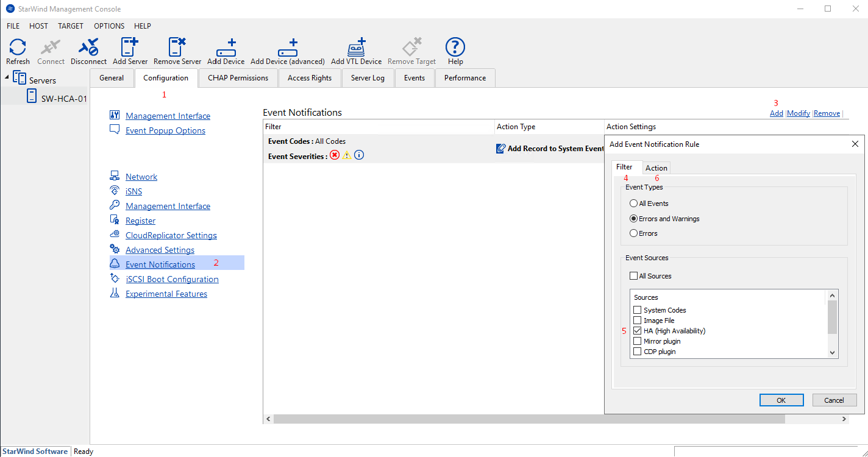Click the Event Notifications bell icon
This screenshot has height=457, width=868.
[115, 264]
